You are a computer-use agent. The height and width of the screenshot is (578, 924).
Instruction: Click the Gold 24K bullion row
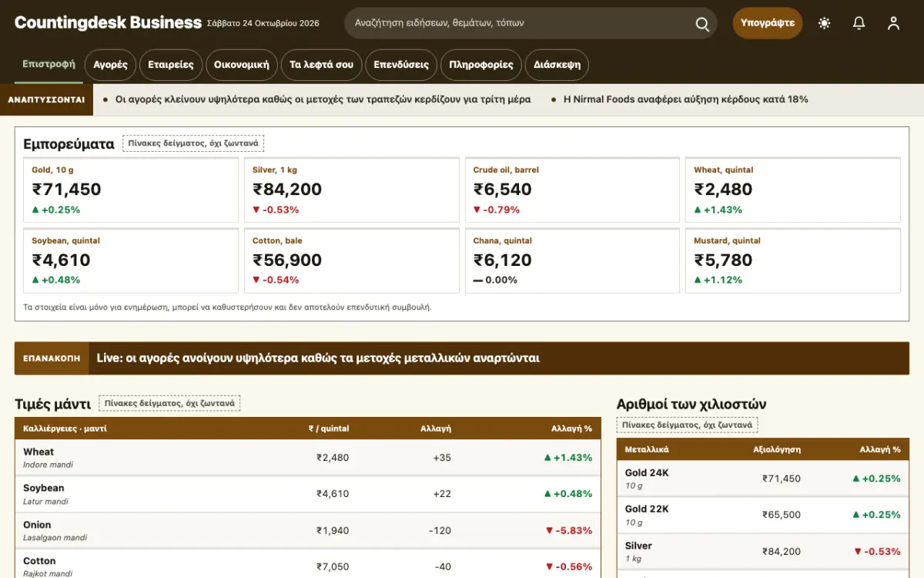click(x=763, y=479)
